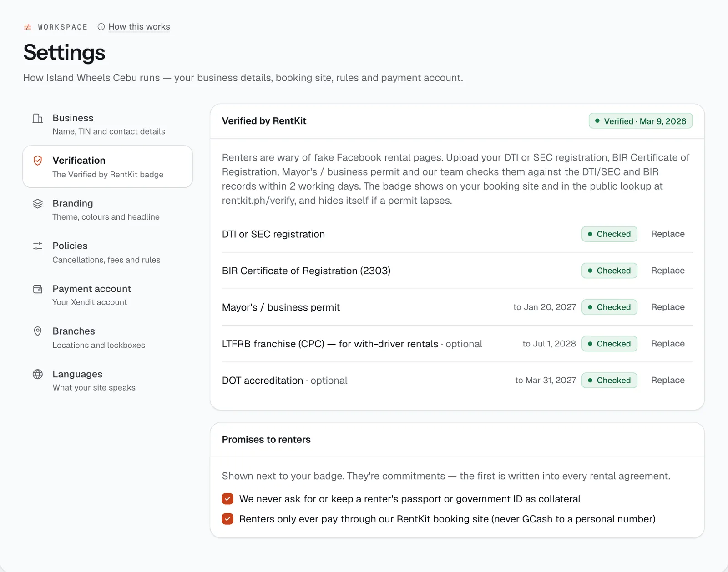Click the 'BIR Certificate of Registration (2303)' label
728x572 pixels.
point(306,271)
